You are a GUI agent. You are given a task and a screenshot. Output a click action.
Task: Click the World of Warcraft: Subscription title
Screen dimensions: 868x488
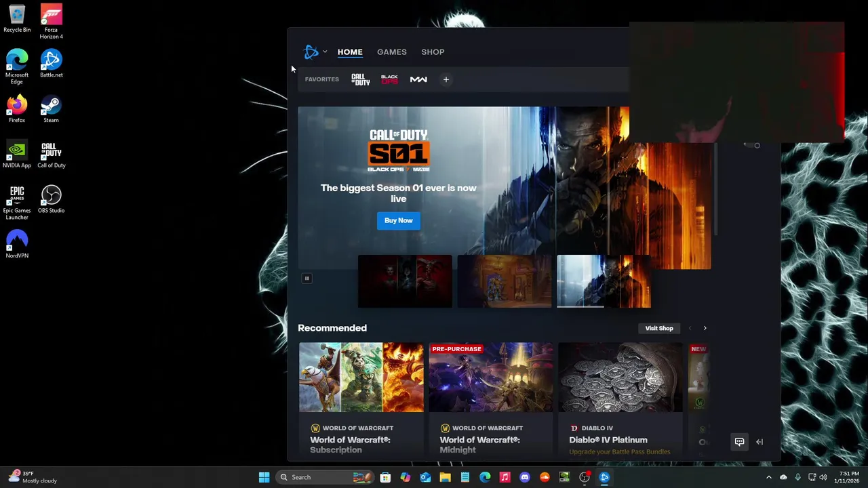(x=350, y=445)
